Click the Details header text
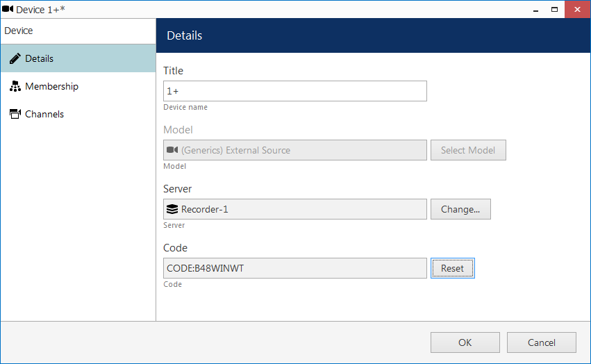The height and width of the screenshot is (364, 591). tap(184, 35)
